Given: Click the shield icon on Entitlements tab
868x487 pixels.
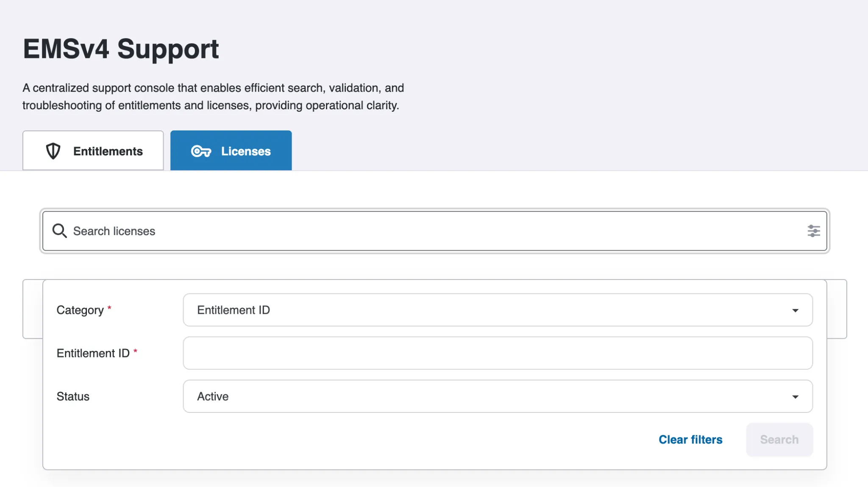Looking at the screenshot, I should coord(53,151).
